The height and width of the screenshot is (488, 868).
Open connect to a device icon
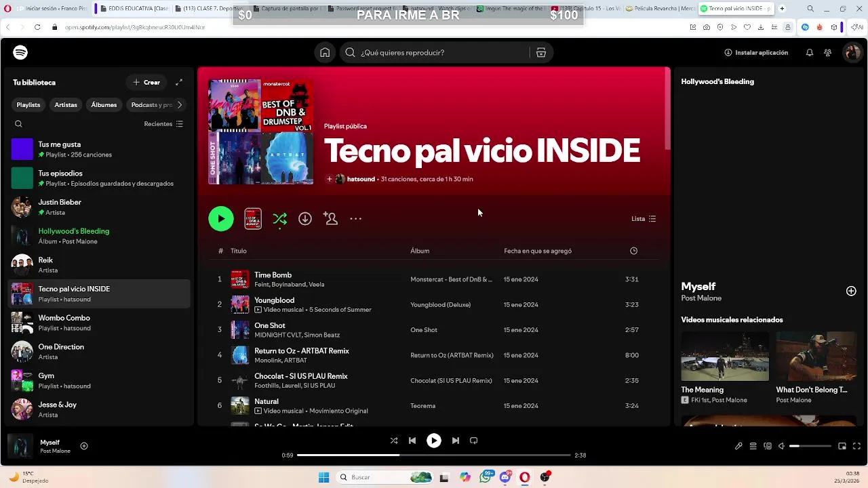(x=768, y=446)
